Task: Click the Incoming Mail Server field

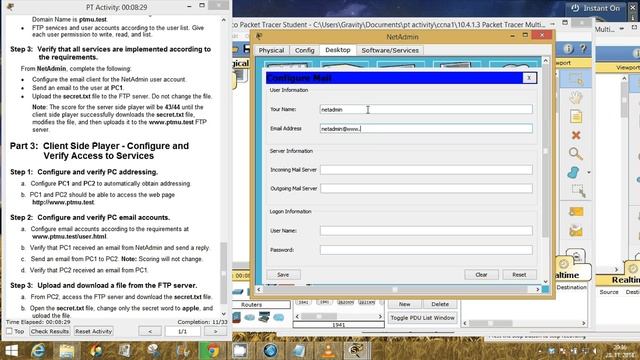Action: pos(426,169)
